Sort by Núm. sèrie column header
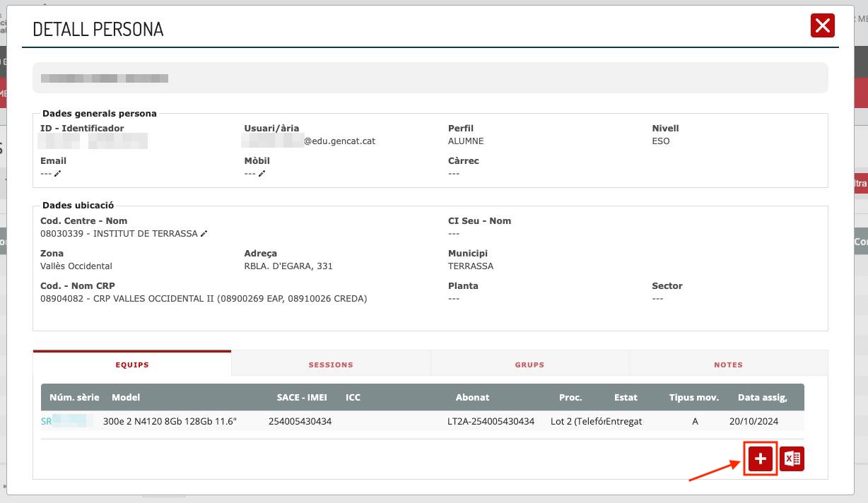868x503 pixels. [74, 398]
